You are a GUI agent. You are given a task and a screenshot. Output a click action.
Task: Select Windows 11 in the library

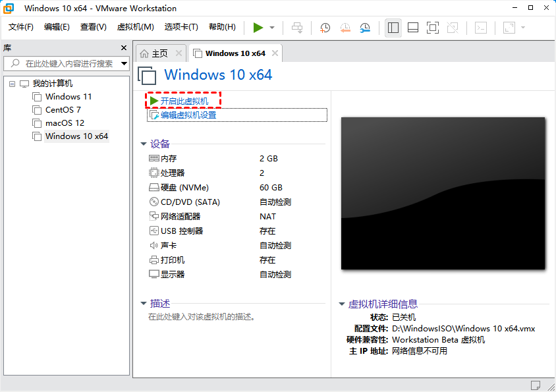pyautogui.click(x=69, y=96)
